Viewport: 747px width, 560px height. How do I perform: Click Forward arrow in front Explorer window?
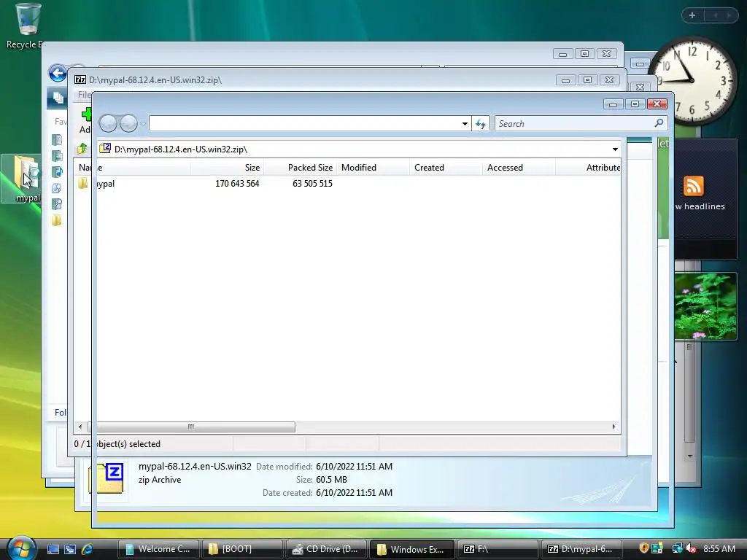(128, 124)
